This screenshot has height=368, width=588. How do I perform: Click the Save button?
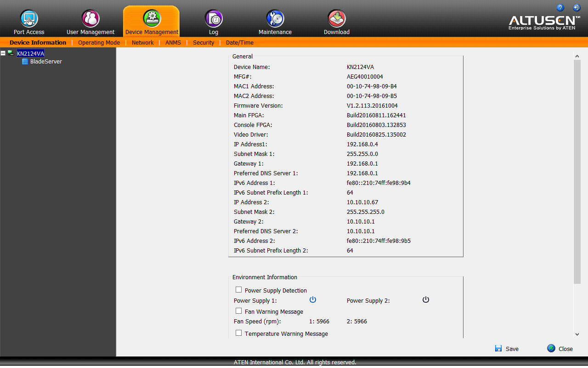tap(507, 349)
